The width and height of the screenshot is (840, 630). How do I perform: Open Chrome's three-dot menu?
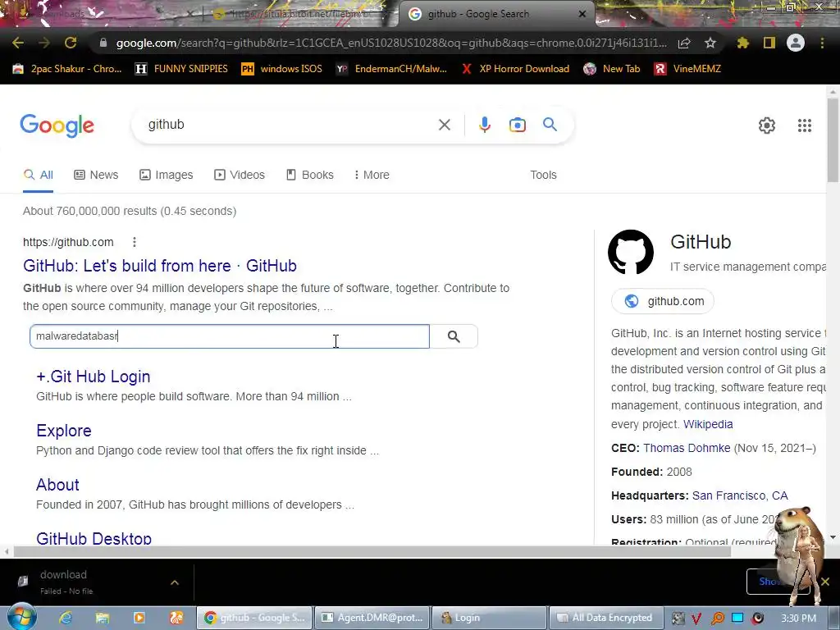(822, 43)
